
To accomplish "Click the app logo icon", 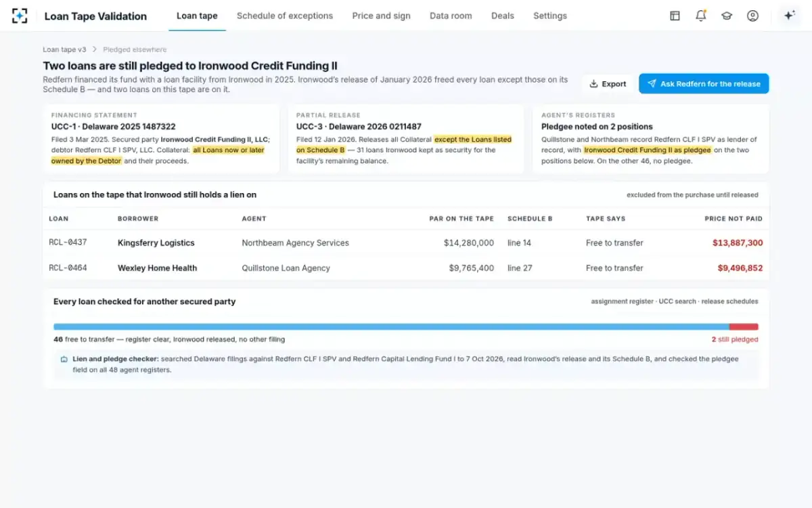I will point(20,16).
